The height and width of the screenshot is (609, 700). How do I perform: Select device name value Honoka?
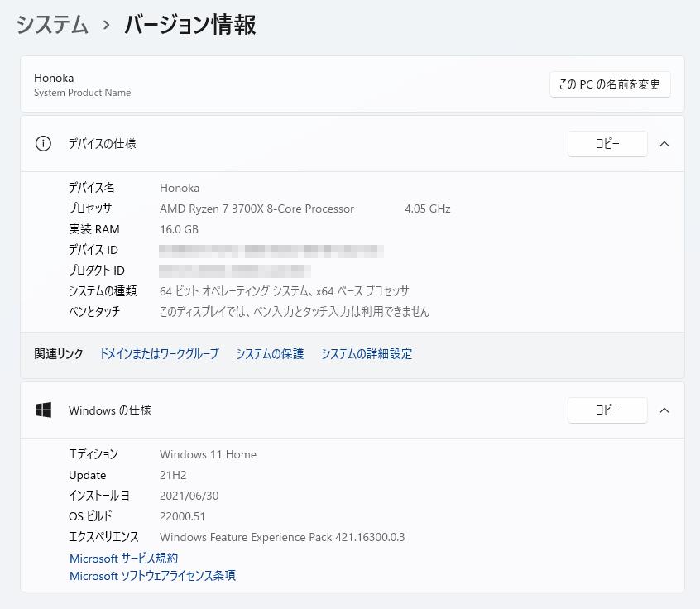click(180, 188)
